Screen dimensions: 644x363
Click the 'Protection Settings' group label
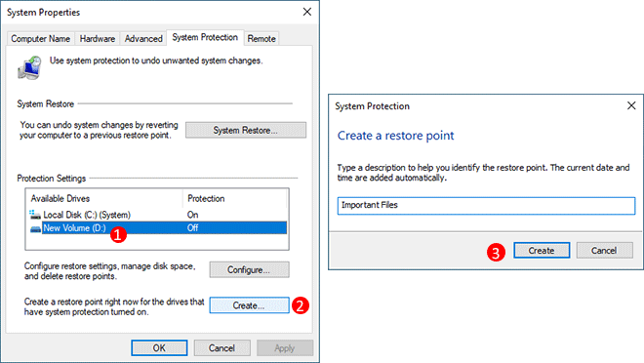pyautogui.click(x=52, y=179)
